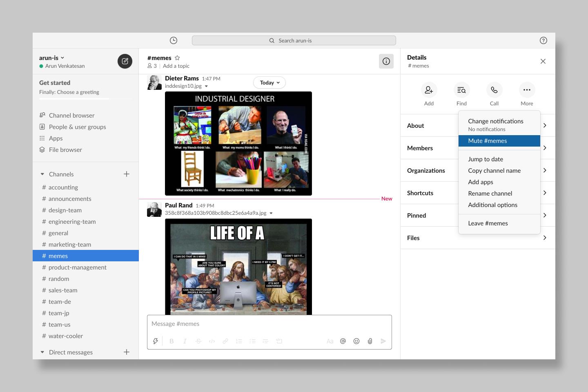Open the arun-is workspace dropdown
The height and width of the screenshot is (392, 588).
coord(51,58)
